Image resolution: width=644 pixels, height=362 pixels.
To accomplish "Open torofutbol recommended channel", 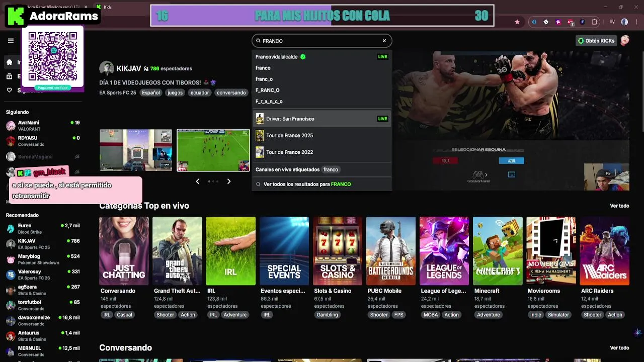I will click(x=42, y=305).
